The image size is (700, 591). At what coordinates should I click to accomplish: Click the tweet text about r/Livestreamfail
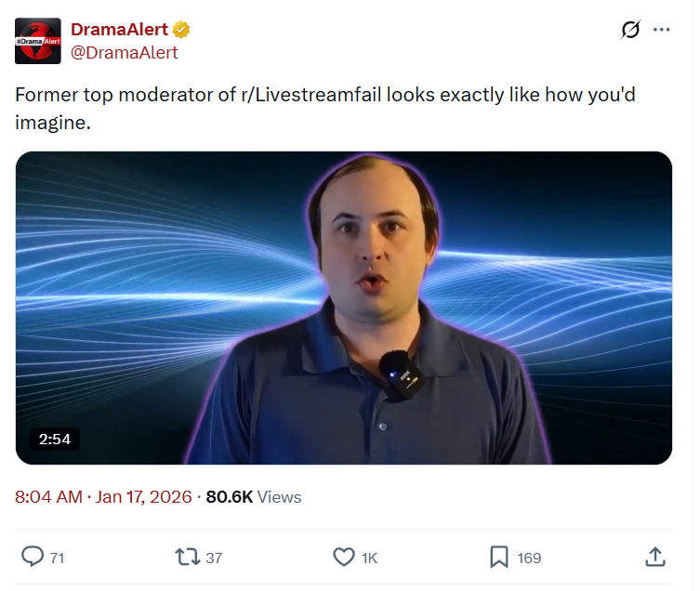click(325, 109)
